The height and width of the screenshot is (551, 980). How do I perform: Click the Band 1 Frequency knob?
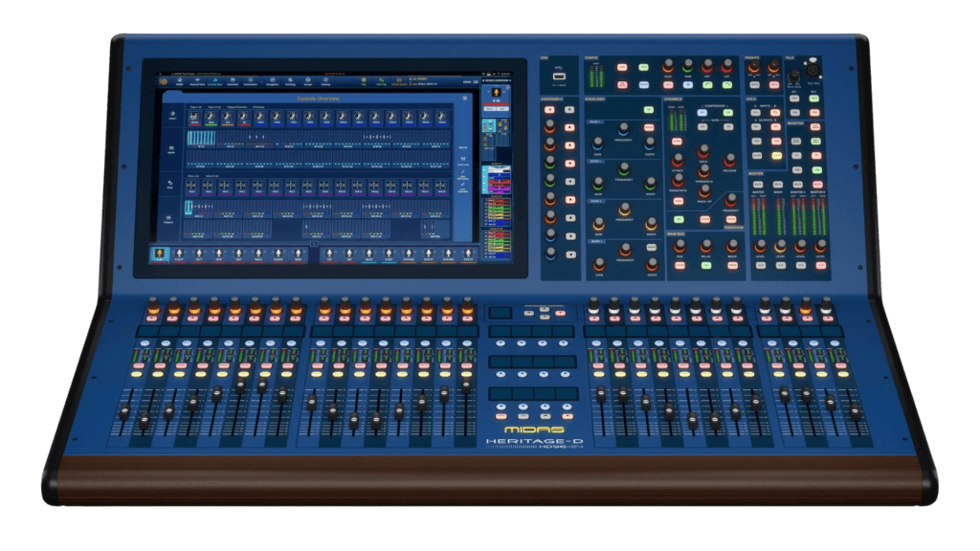coord(623,129)
